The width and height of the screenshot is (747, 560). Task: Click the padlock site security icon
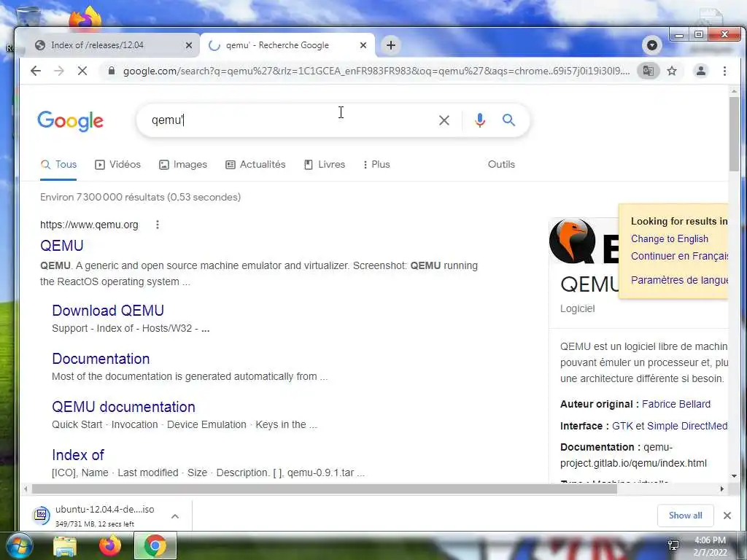pyautogui.click(x=112, y=71)
